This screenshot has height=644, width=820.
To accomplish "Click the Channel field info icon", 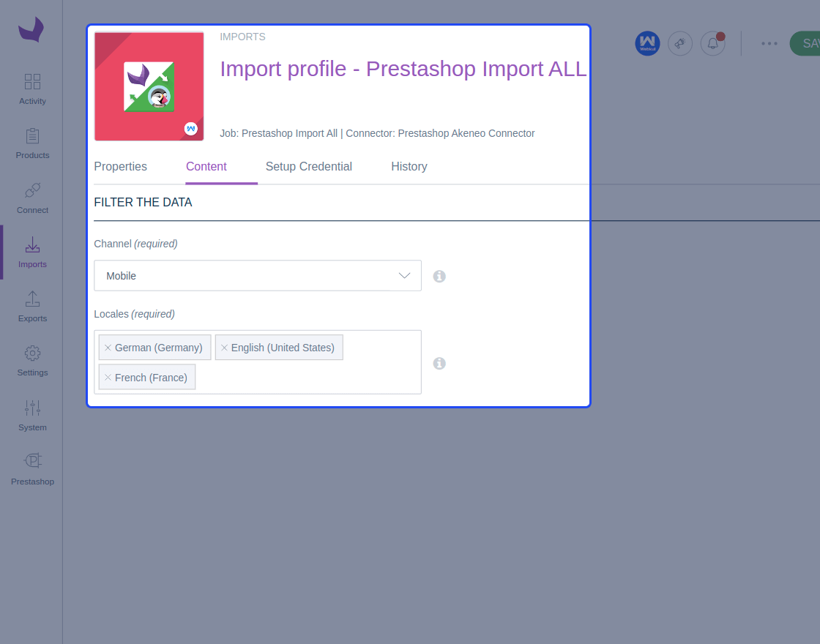I will [x=439, y=276].
